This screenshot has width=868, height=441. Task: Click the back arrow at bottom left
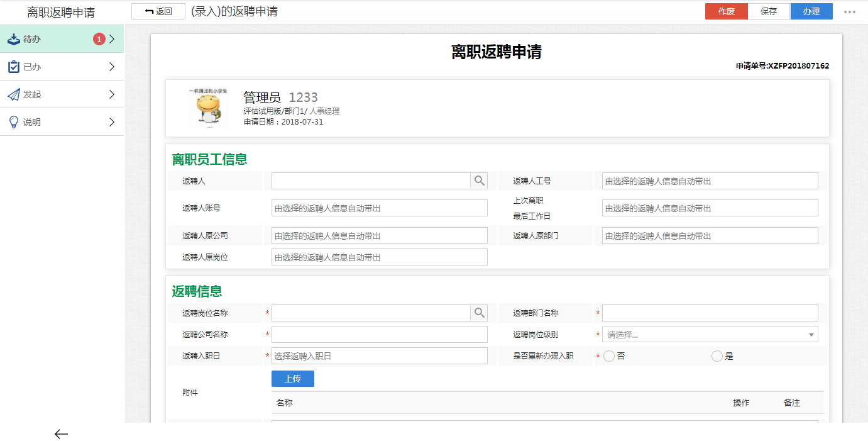pyautogui.click(x=61, y=434)
